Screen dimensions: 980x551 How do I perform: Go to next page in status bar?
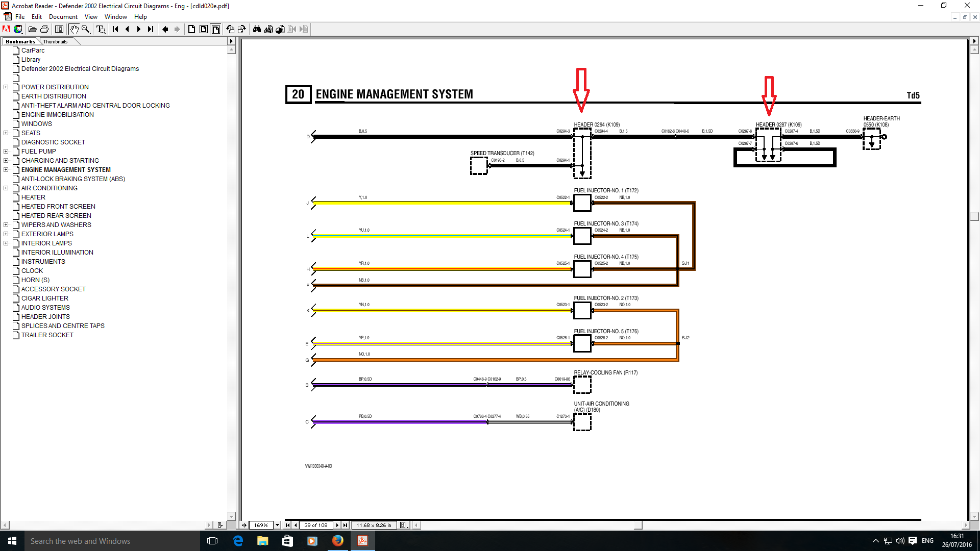(337, 525)
